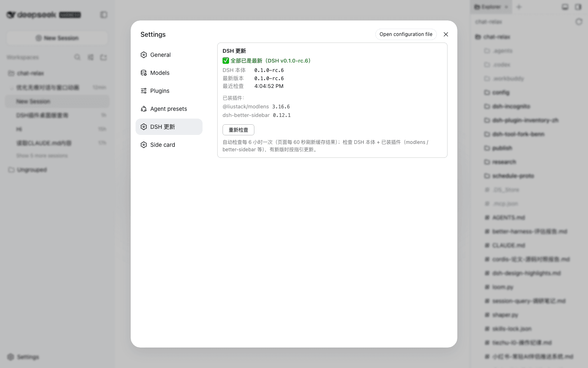This screenshot has height=368, width=588.
Task: Click the green checkmark status icon
Action: 226,61
